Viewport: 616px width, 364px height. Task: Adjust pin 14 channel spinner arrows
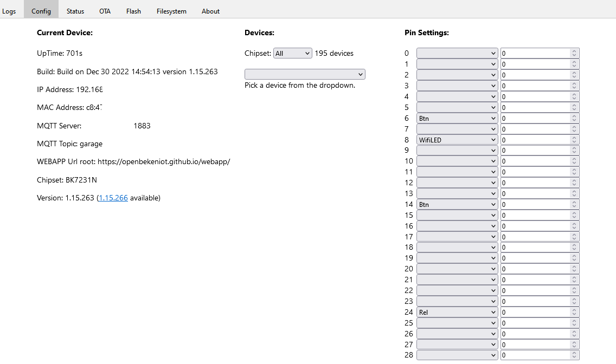point(575,204)
